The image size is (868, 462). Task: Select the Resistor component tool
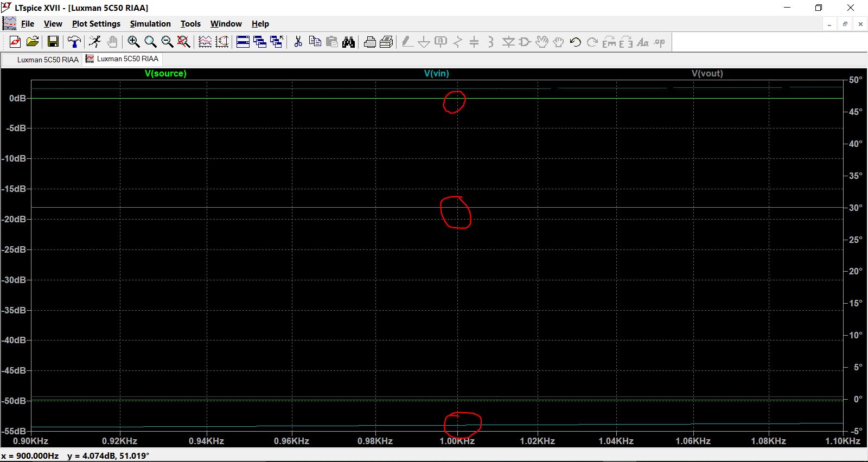pos(458,42)
